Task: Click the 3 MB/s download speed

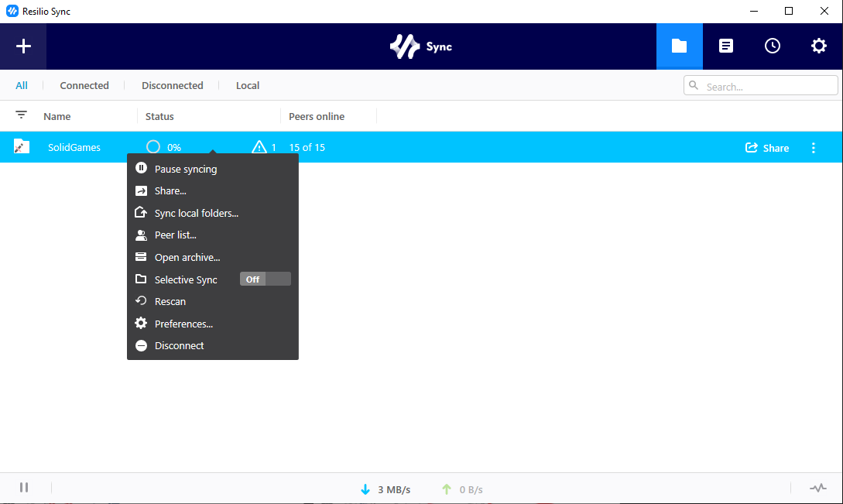Action: (x=394, y=489)
